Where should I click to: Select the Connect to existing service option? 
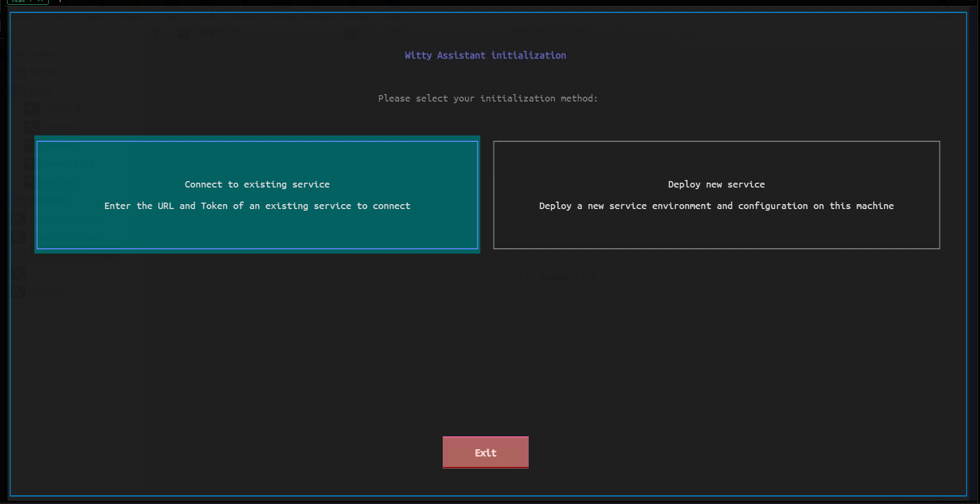coord(257,195)
